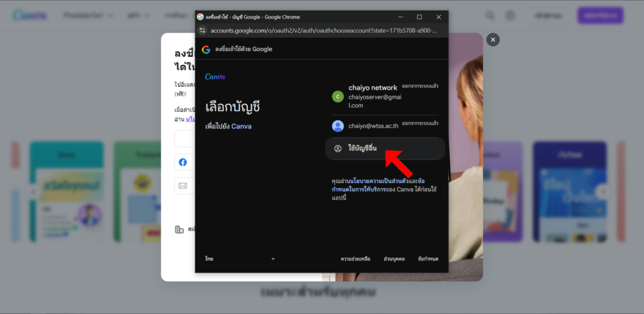Open the ความช่วยเหลือ help link
This screenshot has width=644, height=314.
[355, 259]
